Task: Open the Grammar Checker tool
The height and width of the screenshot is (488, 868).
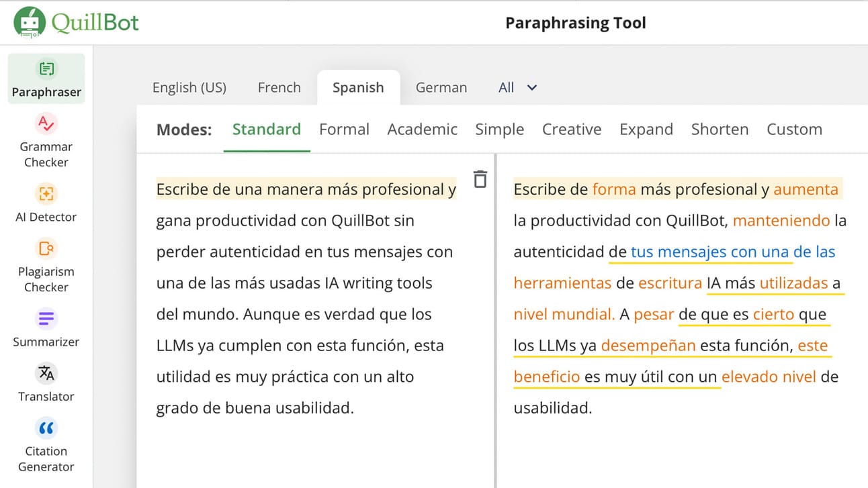Action: click(46, 140)
